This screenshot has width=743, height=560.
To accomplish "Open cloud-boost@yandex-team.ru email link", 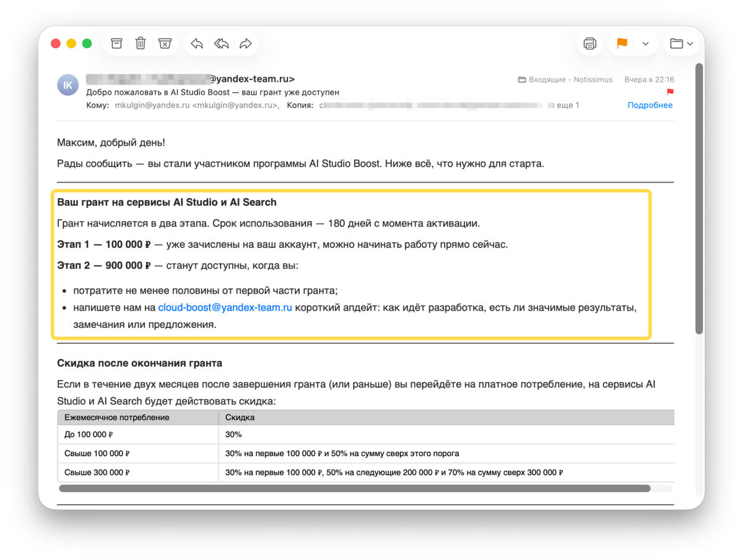I will (x=225, y=308).
